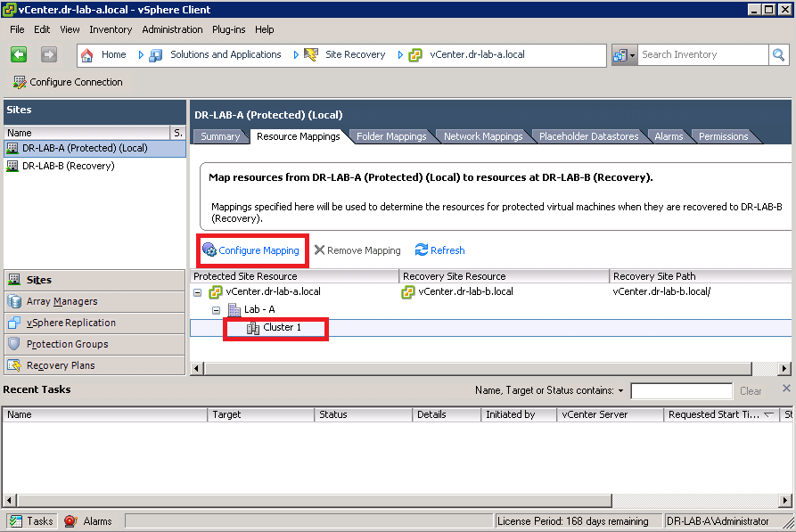Show the Tasks panel in the status bar
Image resolution: width=796 pixels, height=532 pixels.
coord(31,520)
